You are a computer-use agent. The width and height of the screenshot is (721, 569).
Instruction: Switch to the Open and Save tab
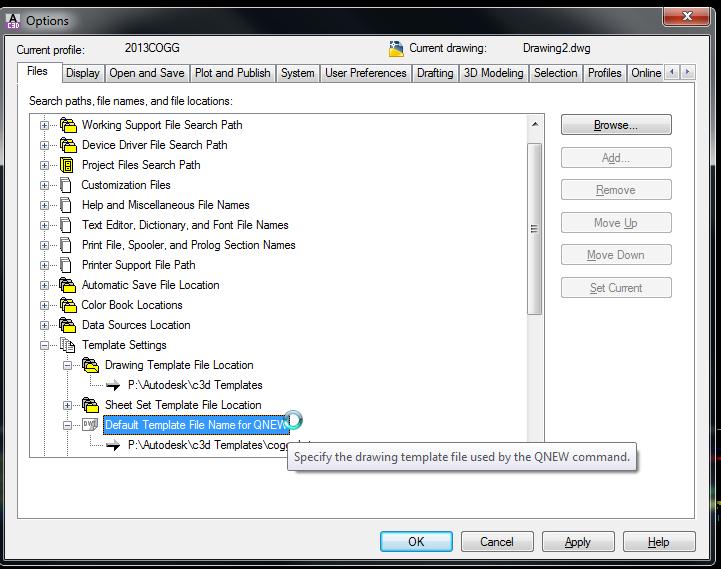point(147,73)
